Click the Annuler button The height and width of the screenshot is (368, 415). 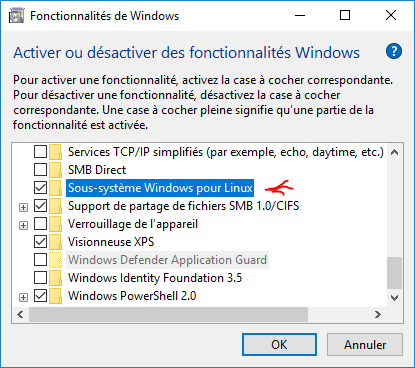click(x=365, y=345)
